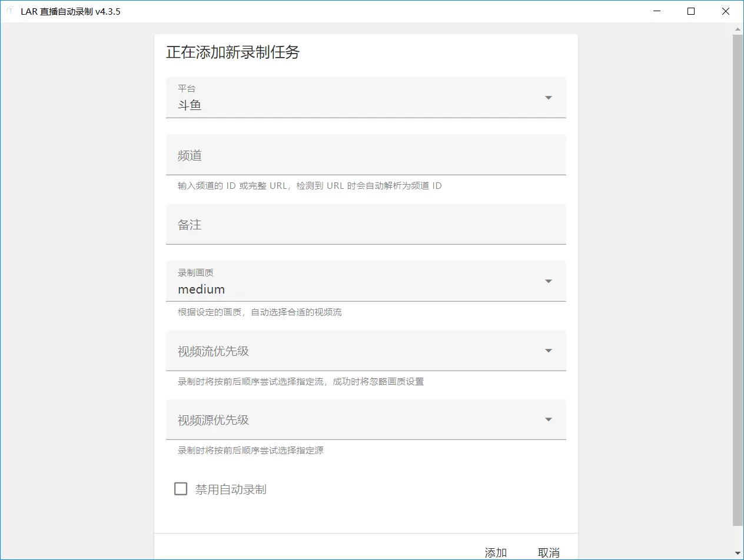Click the LAR app icon in title bar

9,11
